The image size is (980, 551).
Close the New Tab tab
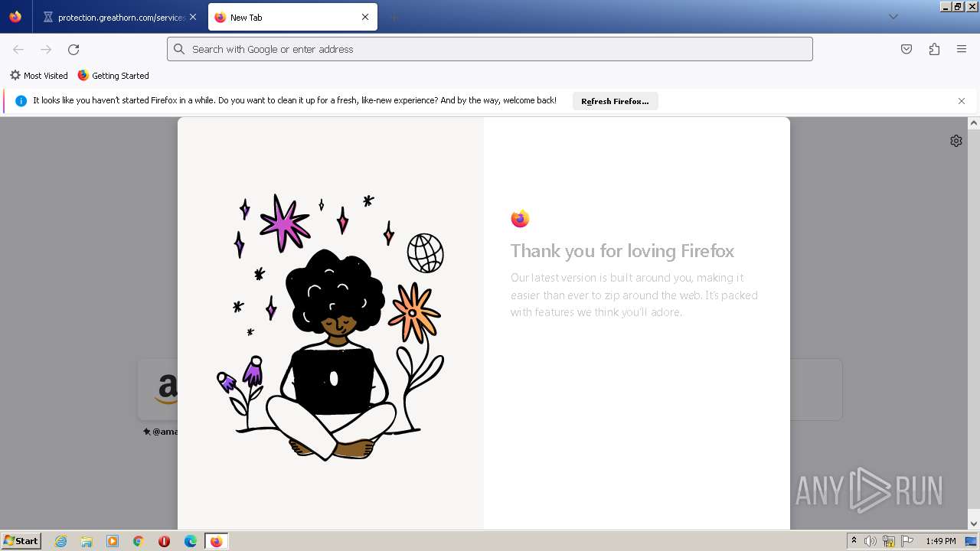[x=365, y=17]
